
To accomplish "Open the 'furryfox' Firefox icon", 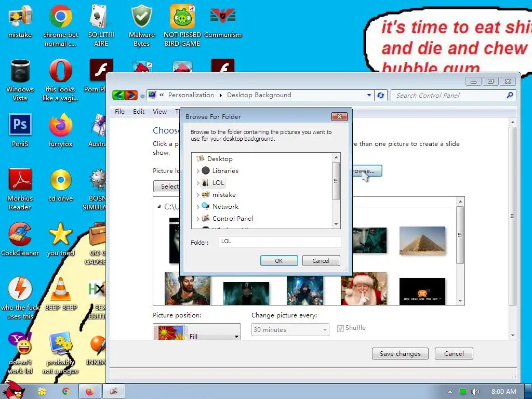I will pyautogui.click(x=60, y=125).
